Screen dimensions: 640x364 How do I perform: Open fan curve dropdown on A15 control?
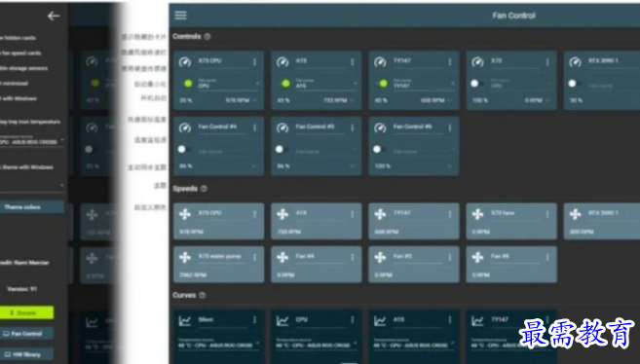pyautogui.click(x=326, y=84)
